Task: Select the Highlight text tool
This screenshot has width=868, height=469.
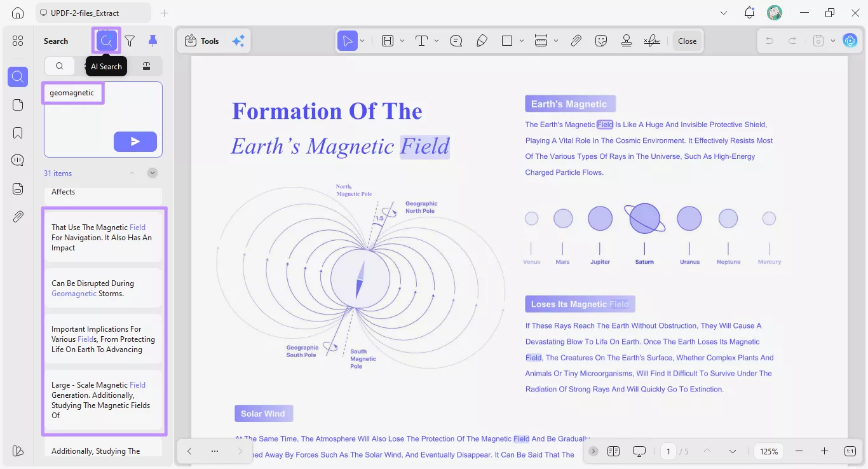Action: point(388,41)
